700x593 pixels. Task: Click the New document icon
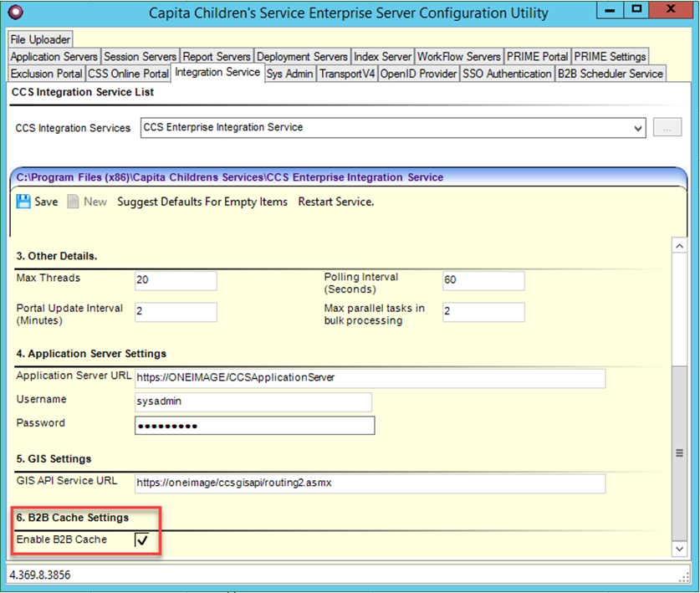[x=73, y=202]
